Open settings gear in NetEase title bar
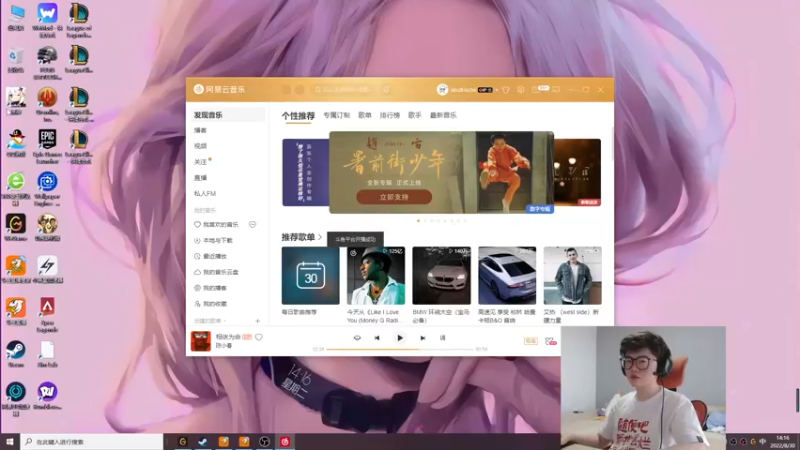800x450 pixels. [x=520, y=90]
